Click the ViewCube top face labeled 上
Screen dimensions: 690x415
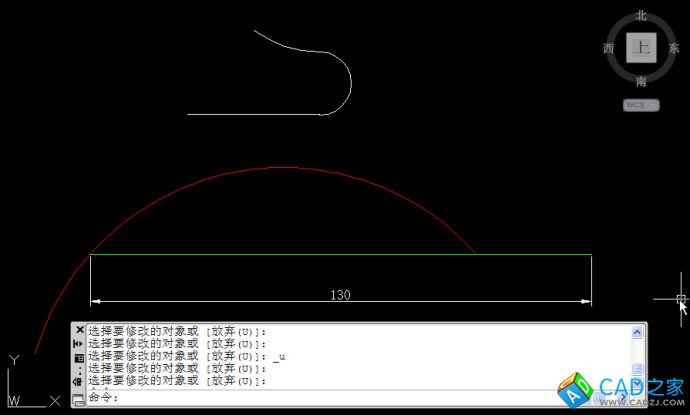coord(641,47)
